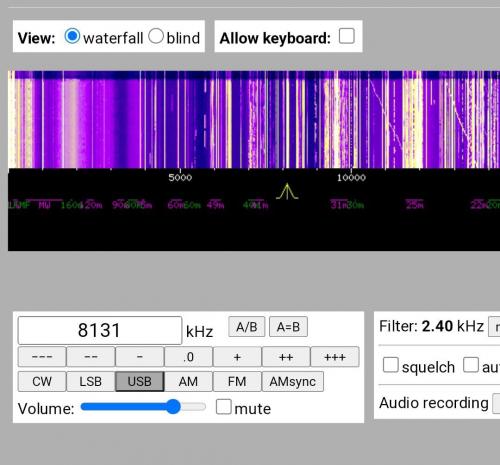The height and width of the screenshot is (465, 500).
Task: Switch to AM mode
Action: pyautogui.click(x=188, y=381)
